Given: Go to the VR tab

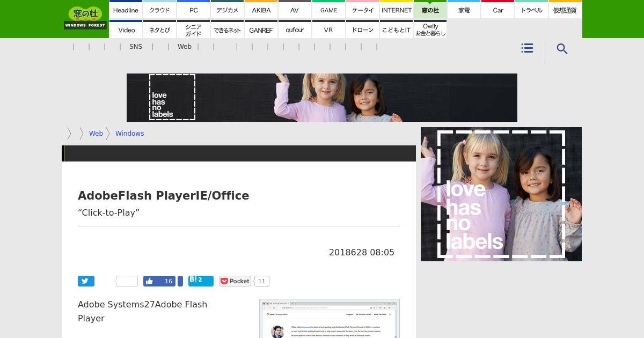Looking at the screenshot, I should click(x=328, y=30).
